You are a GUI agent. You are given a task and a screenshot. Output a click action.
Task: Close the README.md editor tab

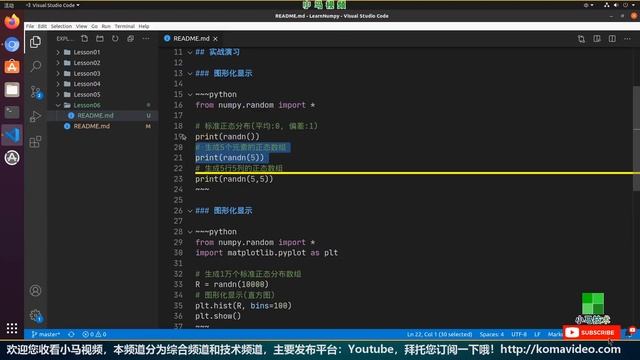click(216, 39)
